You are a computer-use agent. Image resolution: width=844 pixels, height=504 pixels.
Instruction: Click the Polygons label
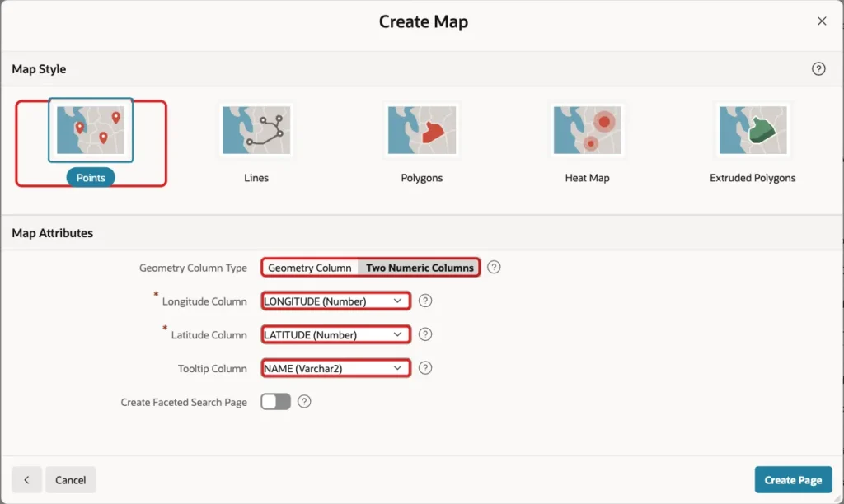422,178
